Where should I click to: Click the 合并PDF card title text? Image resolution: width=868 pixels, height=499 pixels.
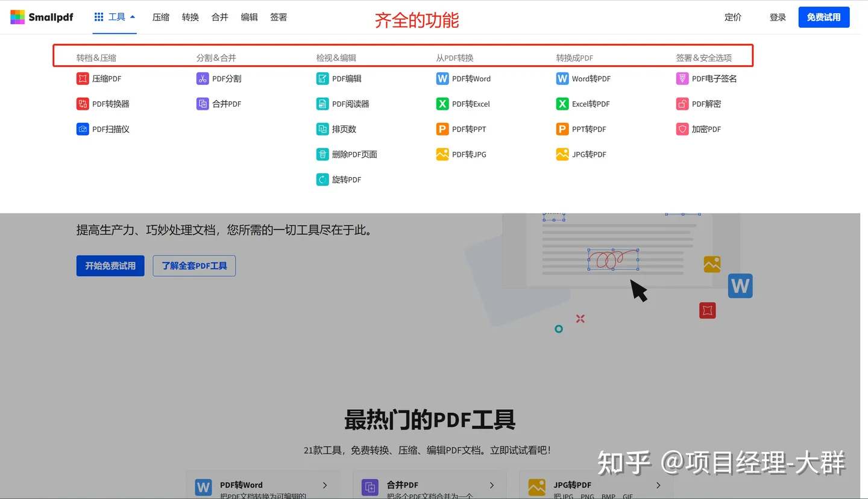[x=403, y=485]
